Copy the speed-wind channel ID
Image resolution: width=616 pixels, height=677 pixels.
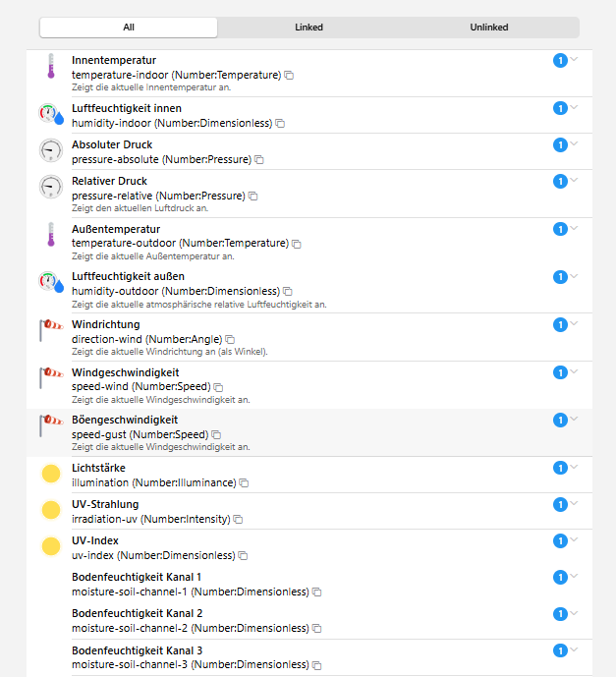219,387
